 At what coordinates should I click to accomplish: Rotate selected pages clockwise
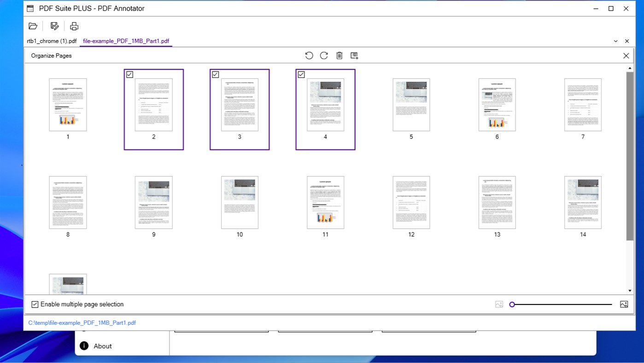(x=324, y=55)
